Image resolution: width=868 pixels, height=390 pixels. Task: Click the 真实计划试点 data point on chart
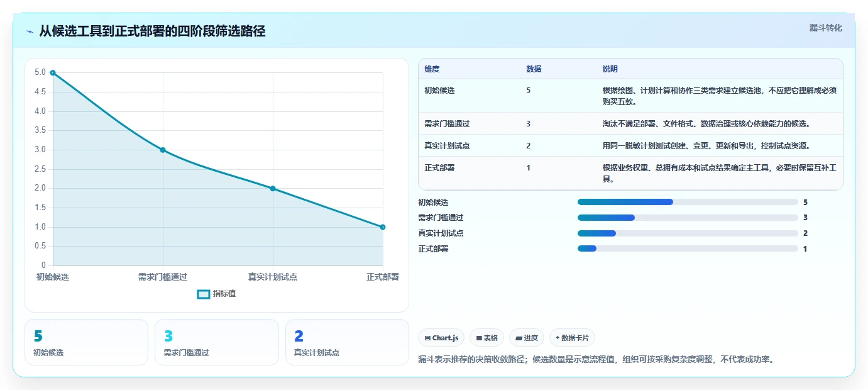tap(273, 189)
